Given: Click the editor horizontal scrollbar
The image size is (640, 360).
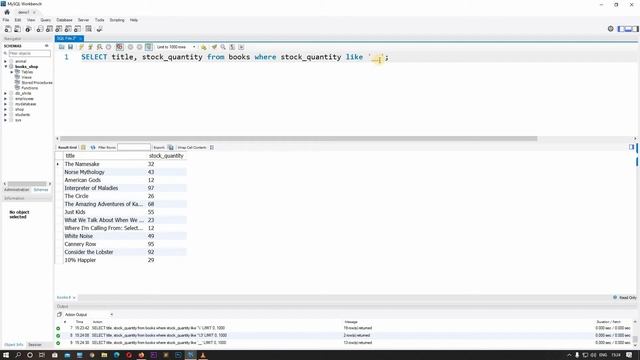Looking at the screenshot, I should tap(298, 139).
